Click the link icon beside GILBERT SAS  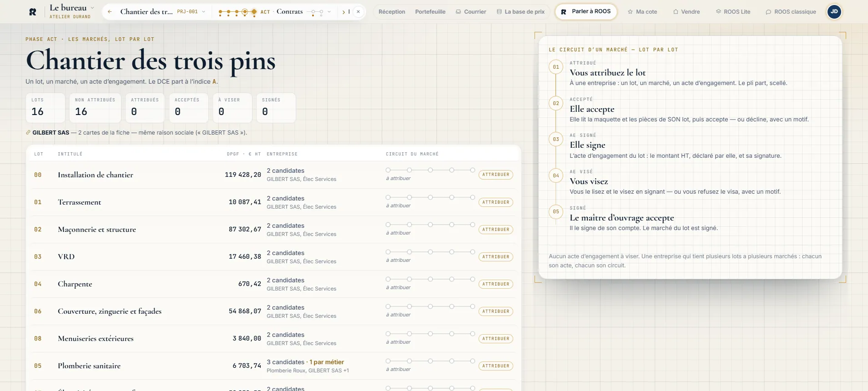[x=28, y=133]
